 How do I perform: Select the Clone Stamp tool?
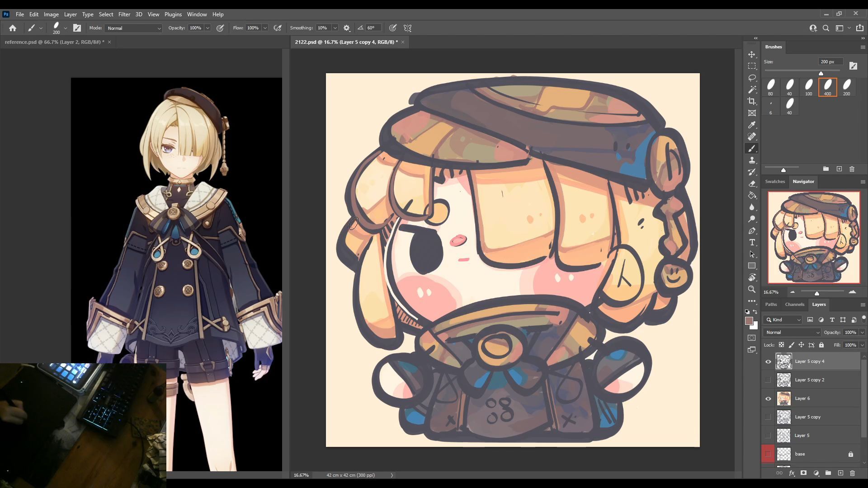(752, 160)
